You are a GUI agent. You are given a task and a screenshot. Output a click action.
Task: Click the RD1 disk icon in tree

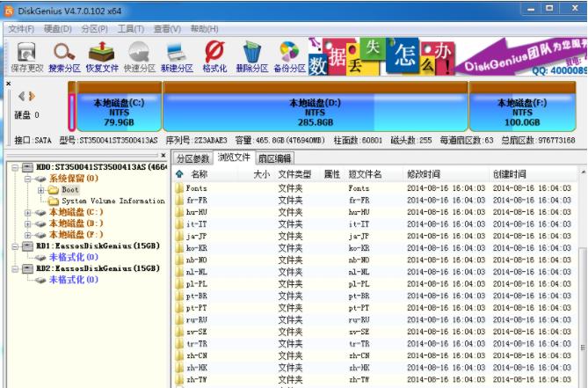tap(27, 245)
